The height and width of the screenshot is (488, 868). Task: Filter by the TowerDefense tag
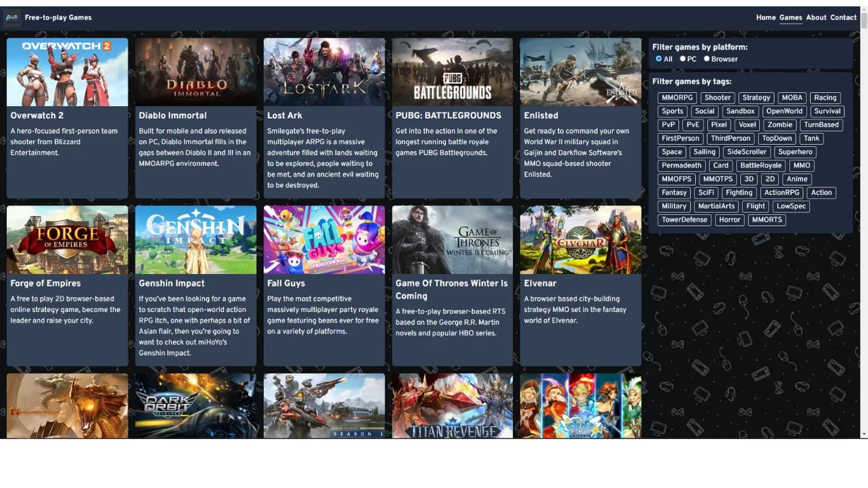pos(684,220)
